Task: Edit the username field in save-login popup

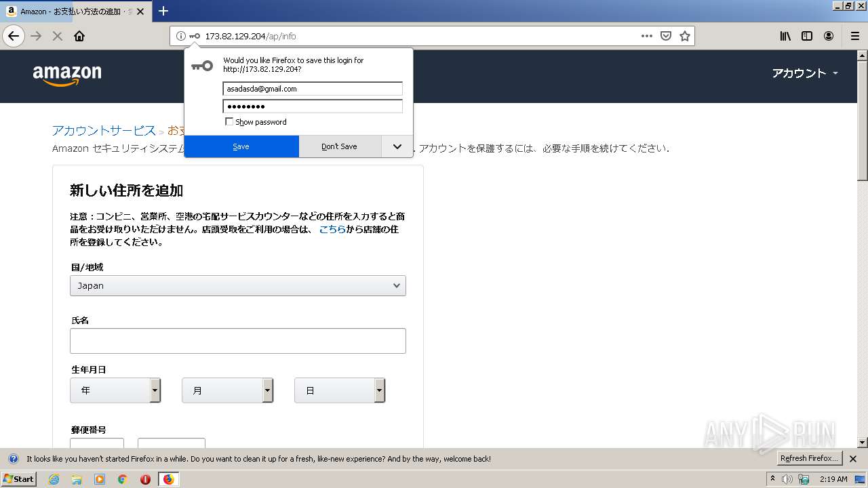Action: pyautogui.click(x=313, y=89)
